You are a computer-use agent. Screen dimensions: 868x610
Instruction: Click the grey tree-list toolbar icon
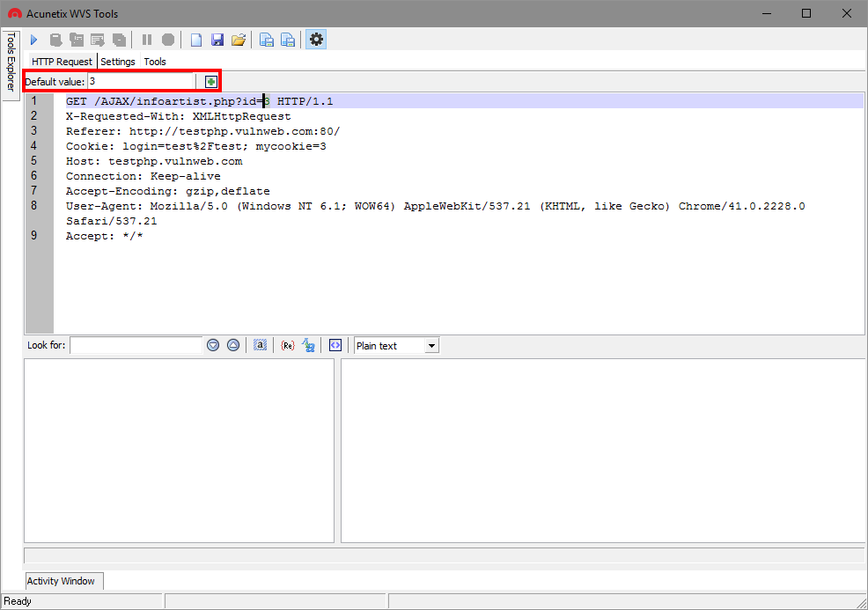click(77, 40)
